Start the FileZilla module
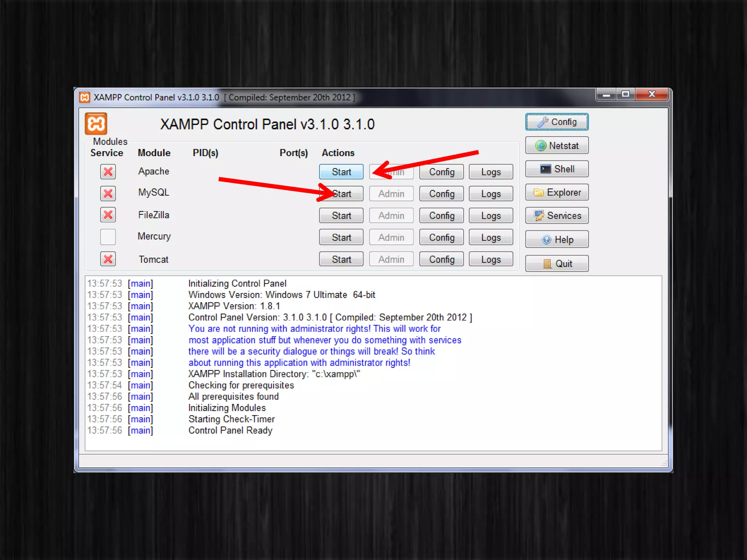 [x=341, y=215]
